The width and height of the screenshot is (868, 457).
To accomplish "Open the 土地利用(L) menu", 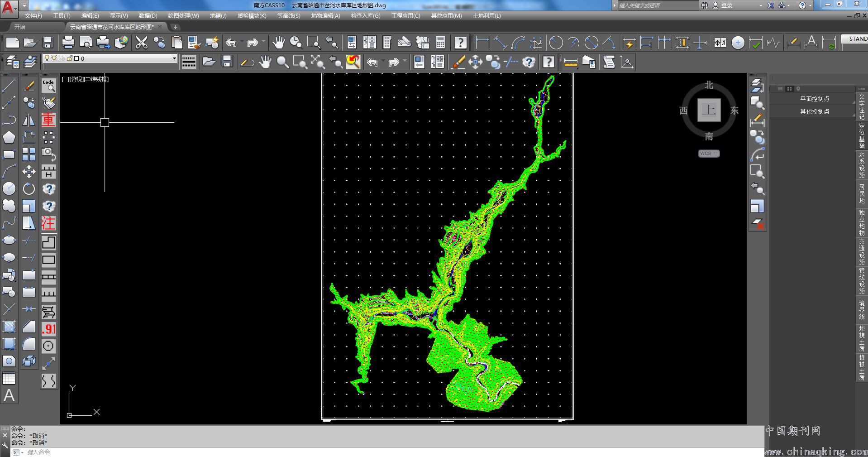I will click(x=486, y=16).
